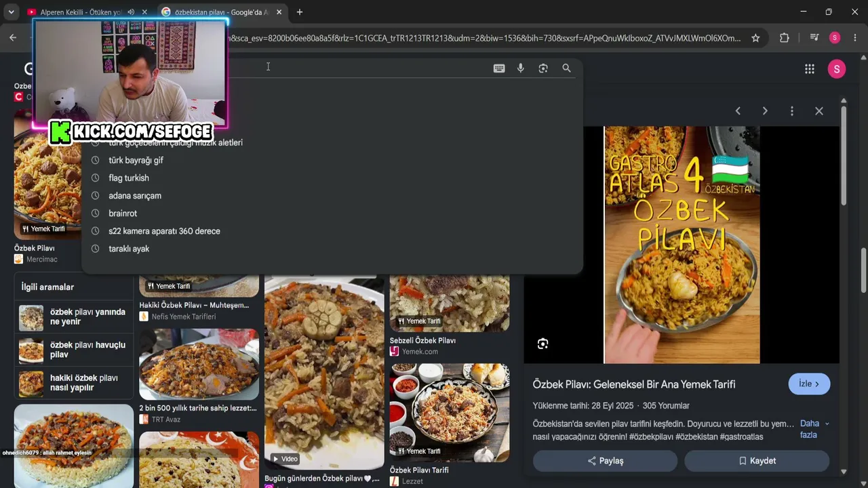Viewport: 868px width, 488px height.
Task: Go back with the browser back arrow
Action: coord(13,38)
